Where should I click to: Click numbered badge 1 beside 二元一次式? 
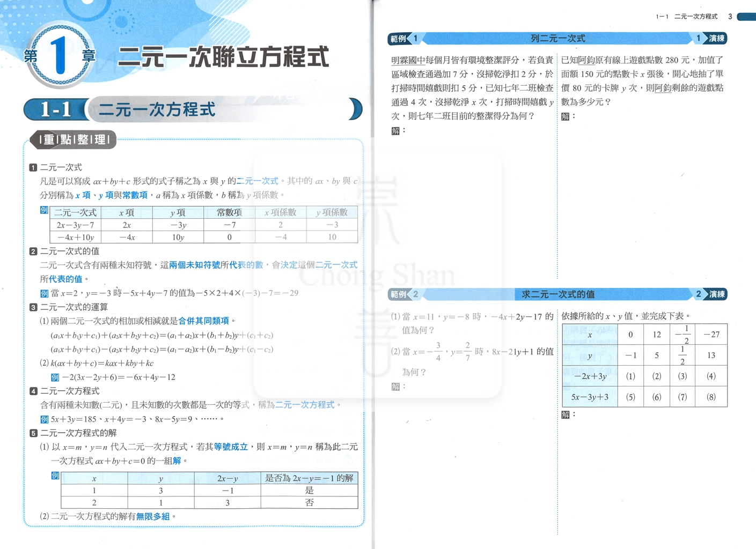(33, 168)
